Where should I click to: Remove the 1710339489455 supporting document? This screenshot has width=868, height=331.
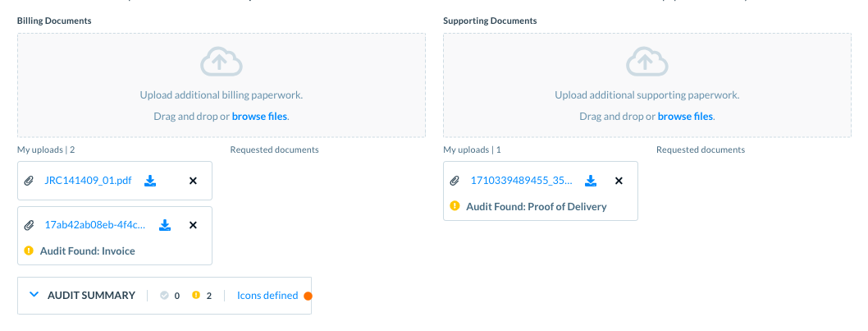[x=619, y=181]
